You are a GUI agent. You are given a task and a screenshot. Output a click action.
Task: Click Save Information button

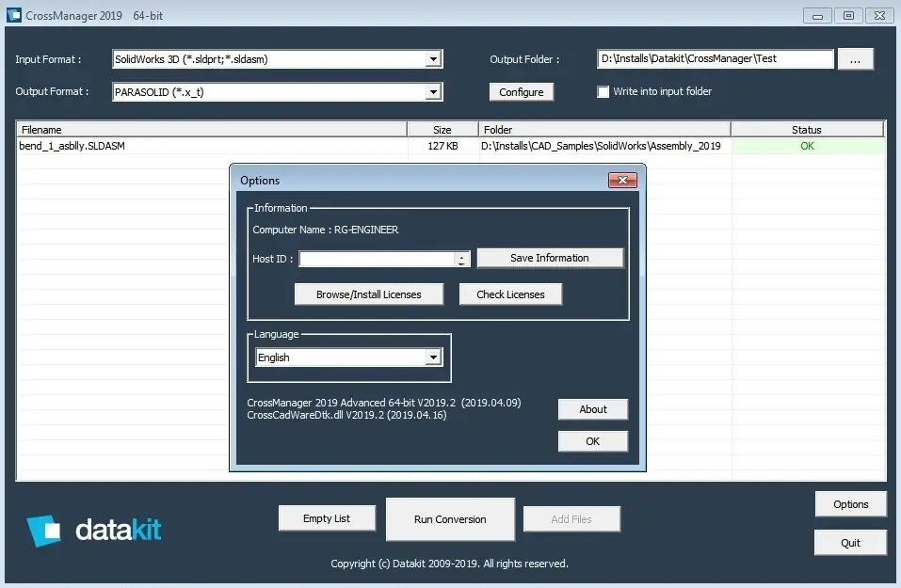(x=549, y=258)
